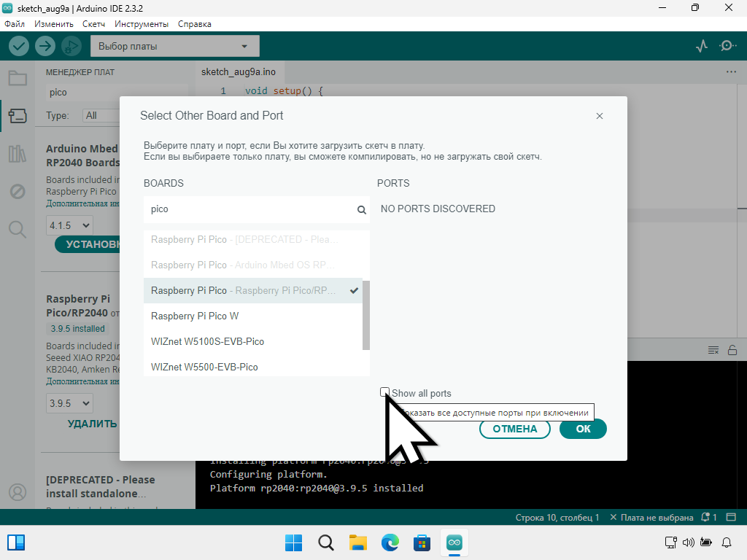
Task: Open the Справка menu
Action: coord(194,24)
